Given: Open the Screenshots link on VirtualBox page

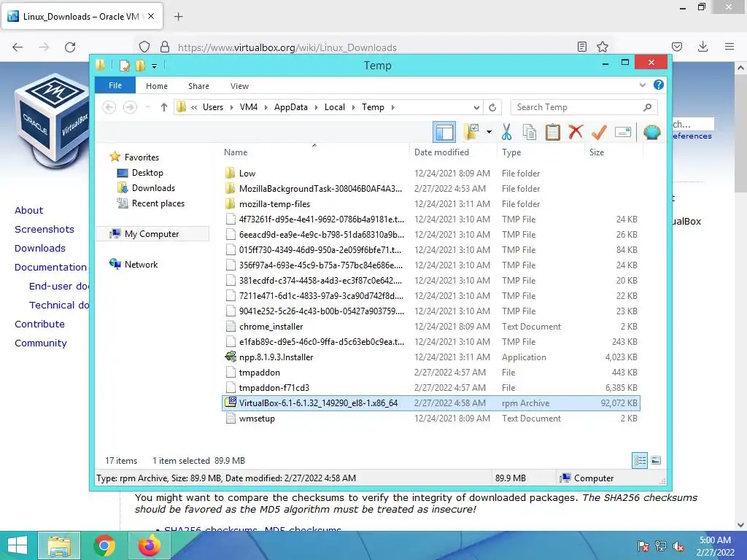Looking at the screenshot, I should click(44, 229).
